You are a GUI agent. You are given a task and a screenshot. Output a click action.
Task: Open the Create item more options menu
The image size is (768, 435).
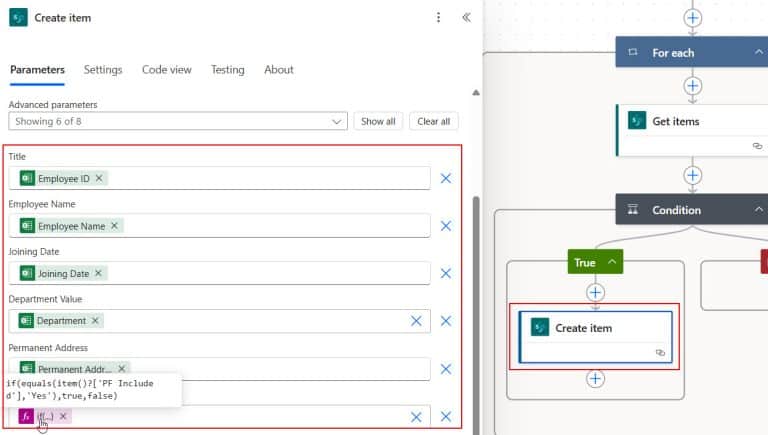(x=438, y=18)
